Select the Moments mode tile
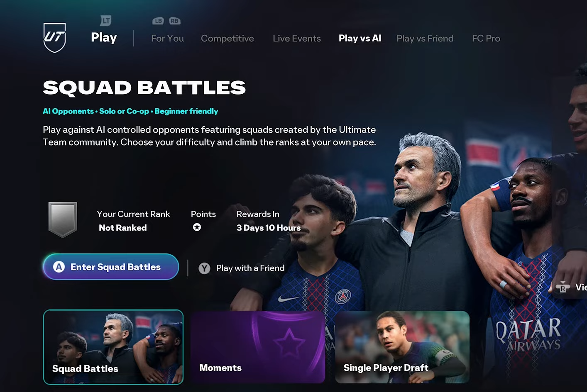The width and height of the screenshot is (587, 392). (x=258, y=347)
